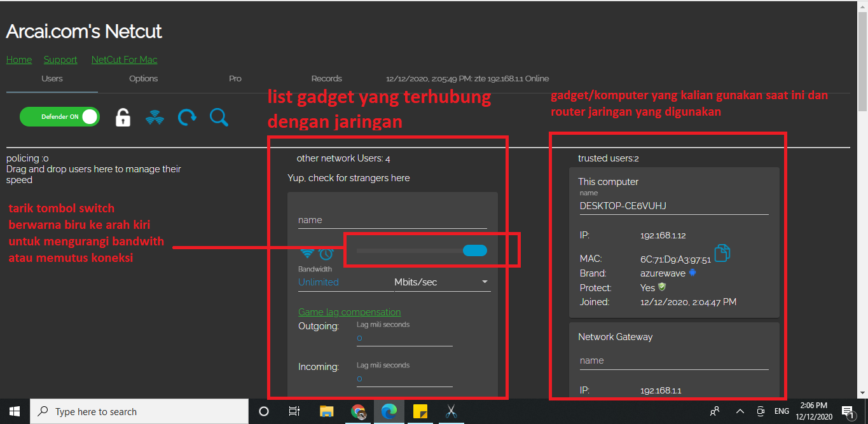This screenshot has width=868, height=424.
Task: Open the Records tab
Action: tap(326, 79)
